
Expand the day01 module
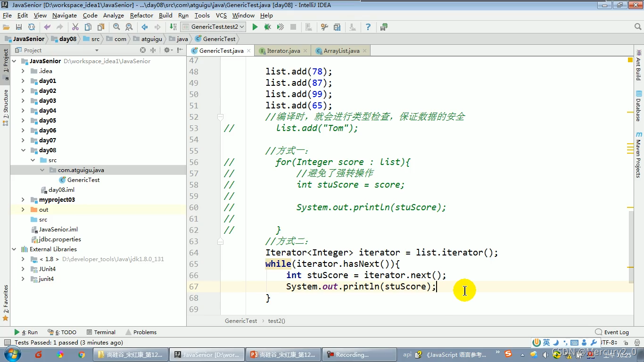[23, 81]
